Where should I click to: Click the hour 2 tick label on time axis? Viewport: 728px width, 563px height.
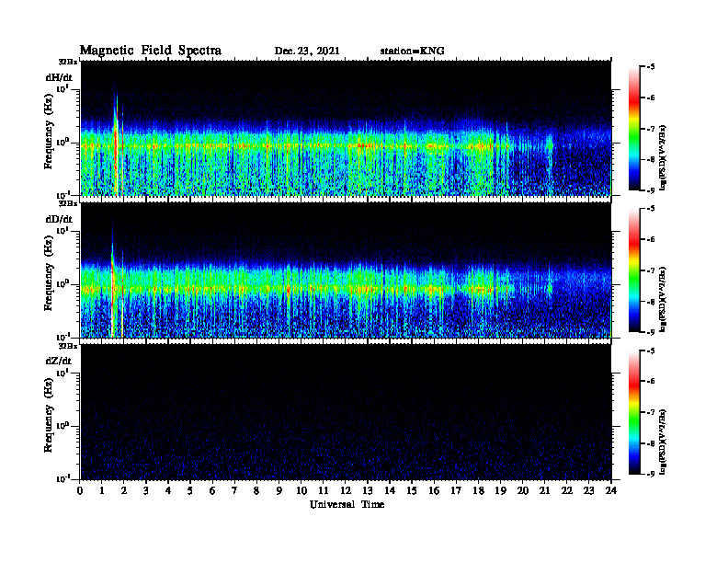click(124, 490)
